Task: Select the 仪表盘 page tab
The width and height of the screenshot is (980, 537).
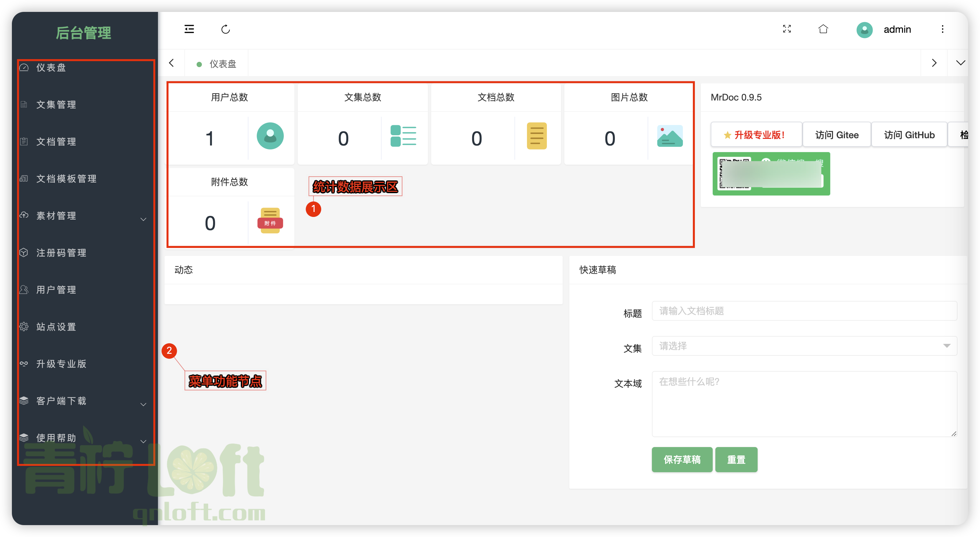Action: point(216,63)
